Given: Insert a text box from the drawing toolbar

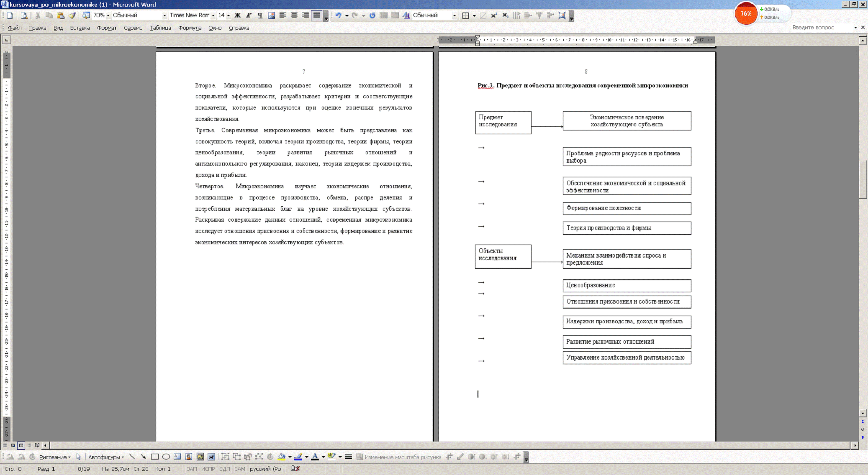Looking at the screenshot, I should click(x=177, y=457).
